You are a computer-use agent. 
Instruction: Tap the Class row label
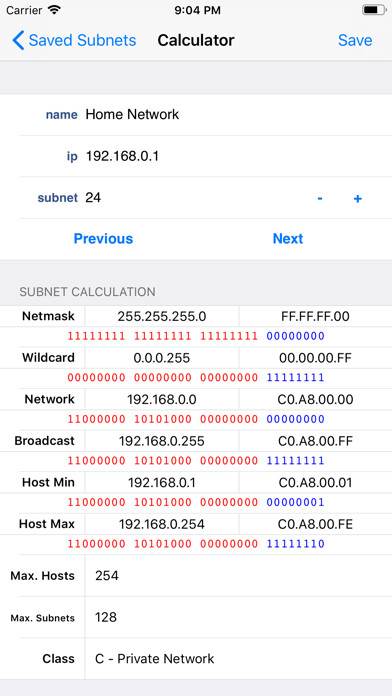[59, 659]
